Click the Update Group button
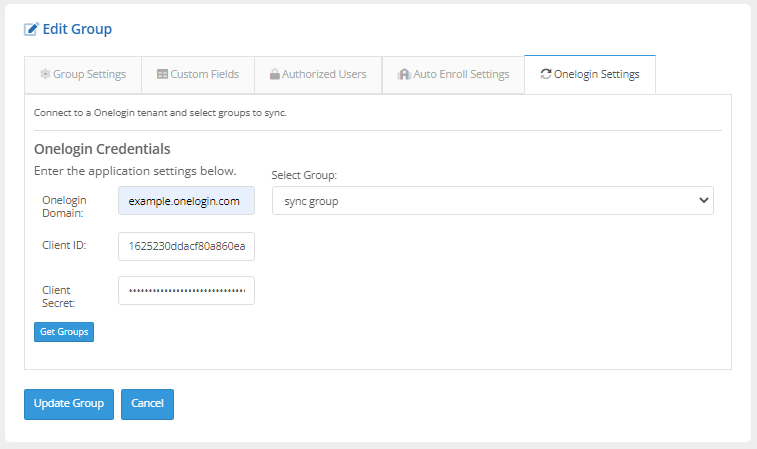 (x=69, y=404)
